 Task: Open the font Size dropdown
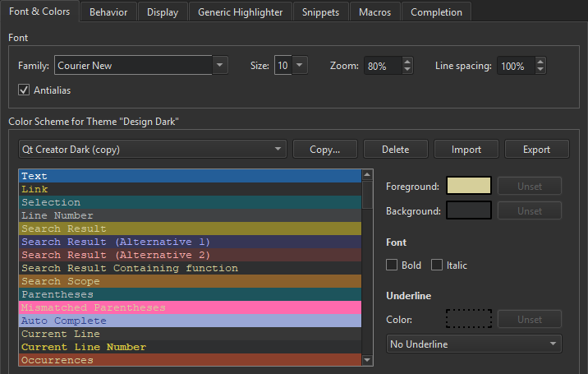[299, 66]
